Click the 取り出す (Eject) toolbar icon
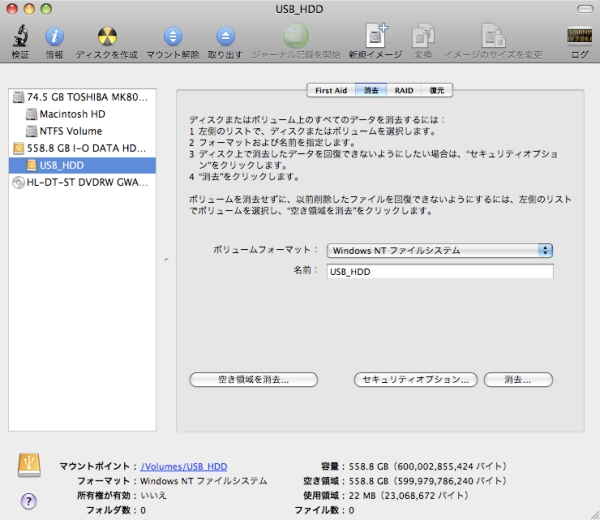Screen dimensions: 600x520 pyautogui.click(x=226, y=37)
